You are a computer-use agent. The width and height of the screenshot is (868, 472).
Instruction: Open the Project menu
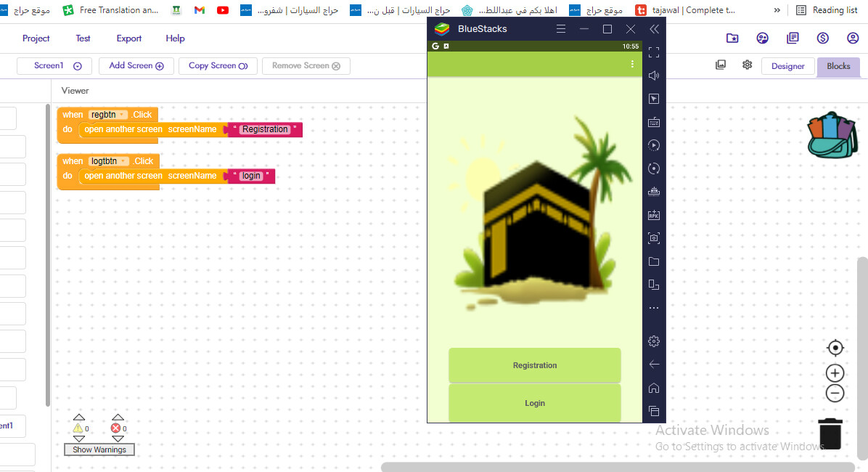pyautogui.click(x=36, y=38)
